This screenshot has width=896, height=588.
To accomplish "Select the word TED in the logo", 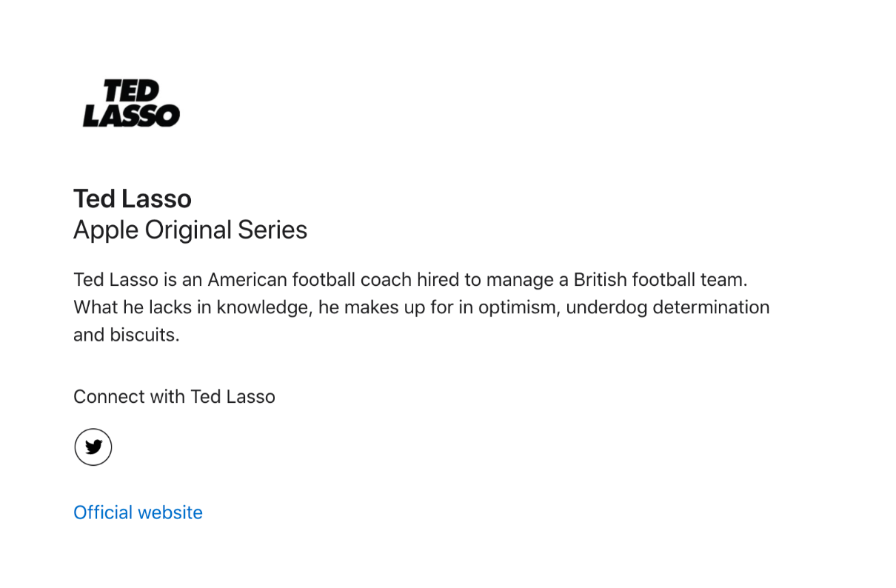I will click(x=132, y=91).
